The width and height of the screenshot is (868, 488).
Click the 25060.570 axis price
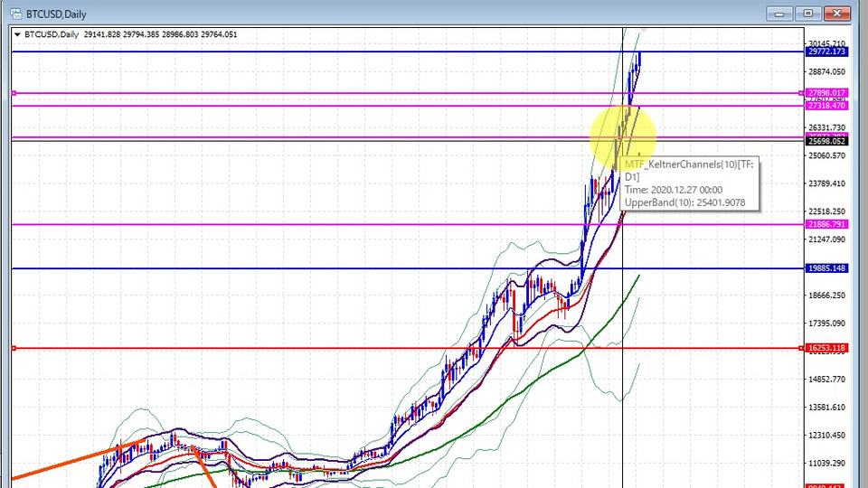click(827, 155)
